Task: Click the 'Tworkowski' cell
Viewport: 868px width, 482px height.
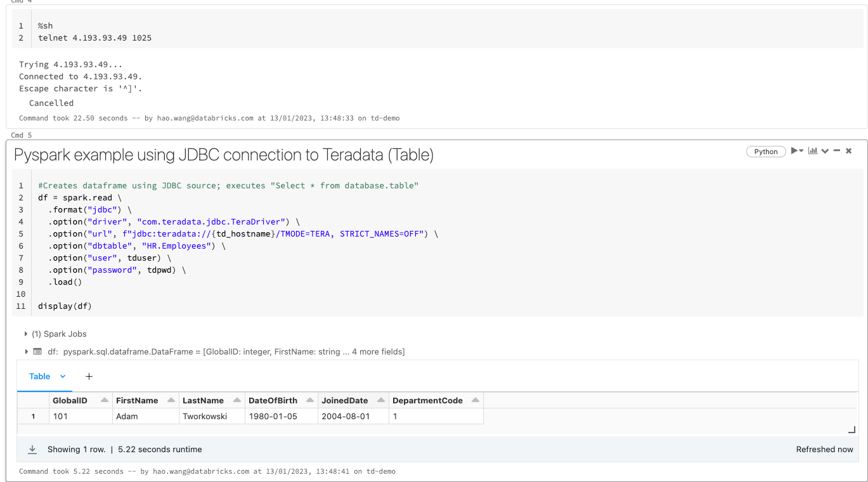Action: (x=212, y=416)
